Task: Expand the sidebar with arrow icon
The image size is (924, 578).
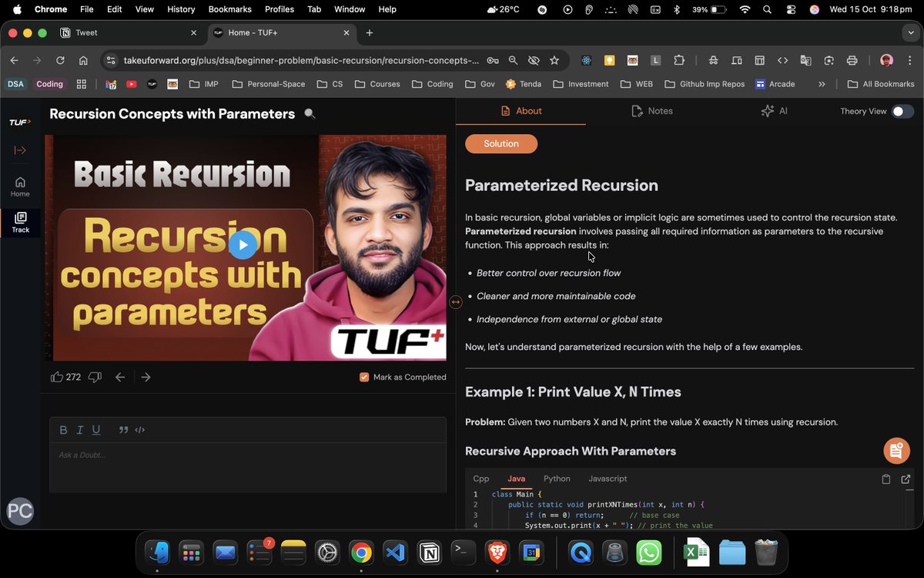Action: (x=20, y=150)
